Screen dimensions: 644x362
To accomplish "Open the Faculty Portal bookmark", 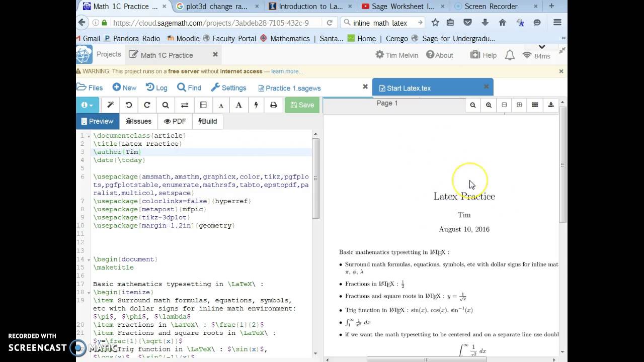I will (229, 38).
